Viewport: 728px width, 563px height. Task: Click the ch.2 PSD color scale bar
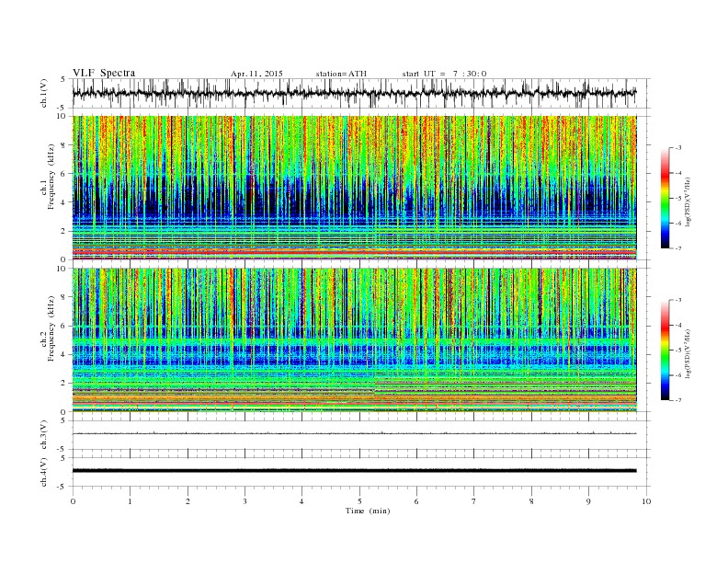tap(665, 350)
